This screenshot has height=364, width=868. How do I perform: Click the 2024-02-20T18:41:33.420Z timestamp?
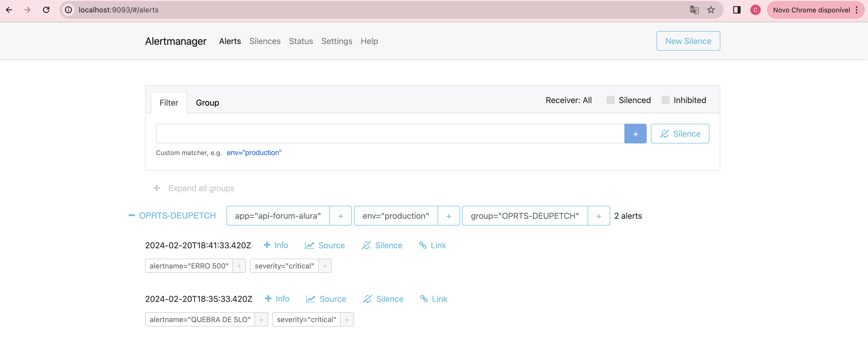198,245
